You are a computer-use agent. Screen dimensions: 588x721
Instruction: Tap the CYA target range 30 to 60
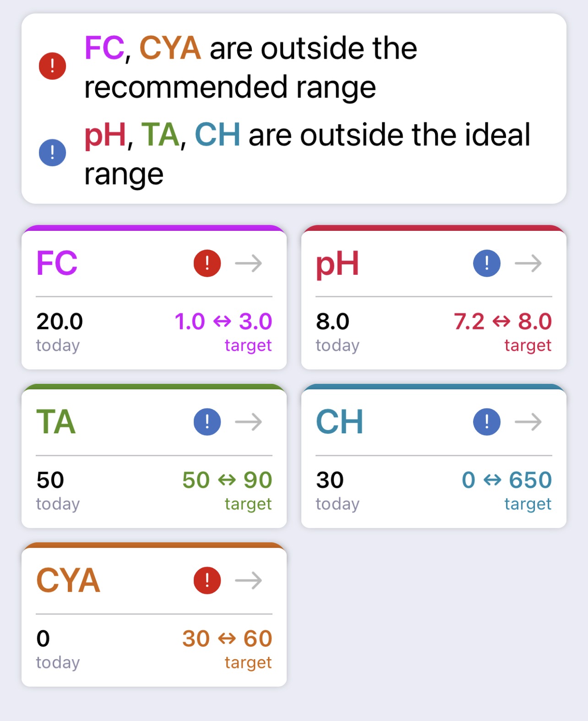coord(227,639)
